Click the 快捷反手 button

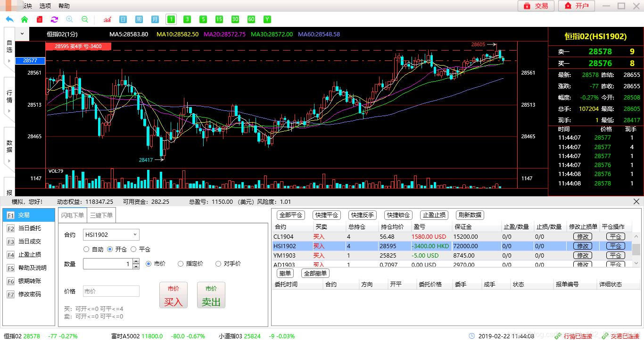point(363,215)
